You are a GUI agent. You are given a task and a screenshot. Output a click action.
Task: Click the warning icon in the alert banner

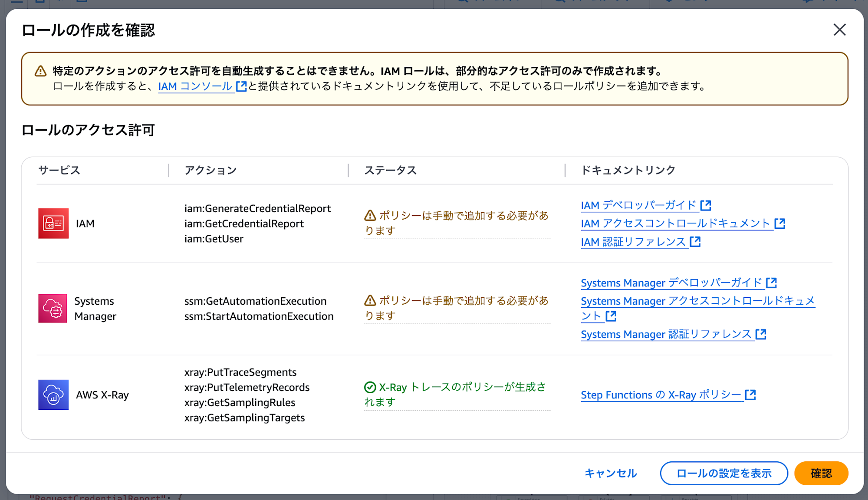coord(41,71)
